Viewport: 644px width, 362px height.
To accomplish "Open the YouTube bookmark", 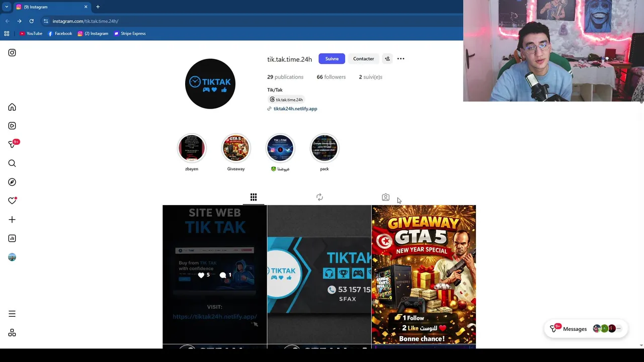I will (31, 34).
